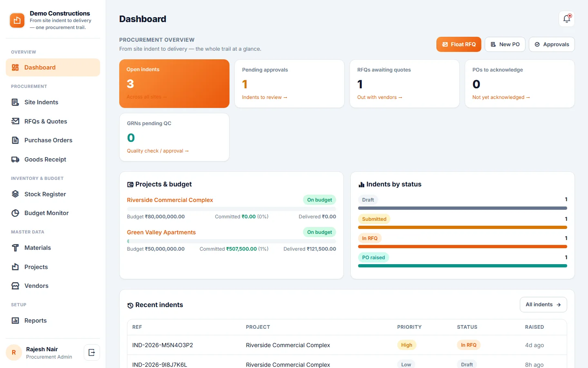Click the PO raised status bar
The width and height of the screenshot is (588, 368).
[x=463, y=266]
